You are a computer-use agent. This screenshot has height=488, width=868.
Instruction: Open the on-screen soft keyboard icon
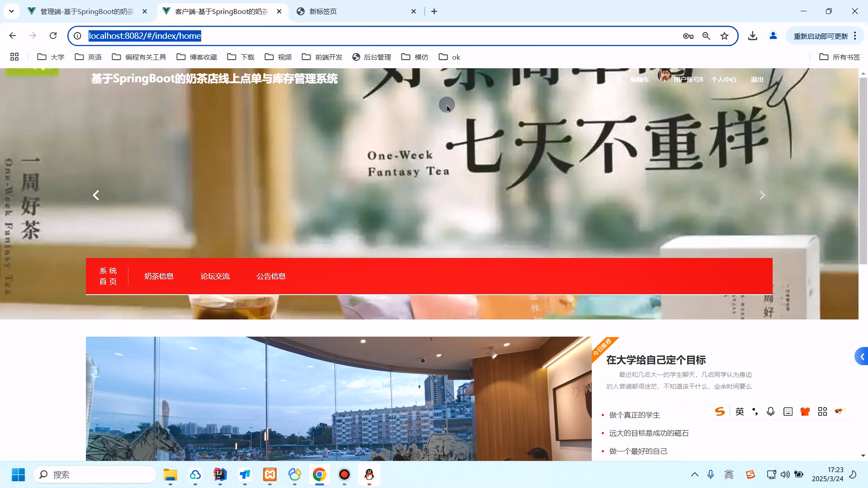click(788, 411)
